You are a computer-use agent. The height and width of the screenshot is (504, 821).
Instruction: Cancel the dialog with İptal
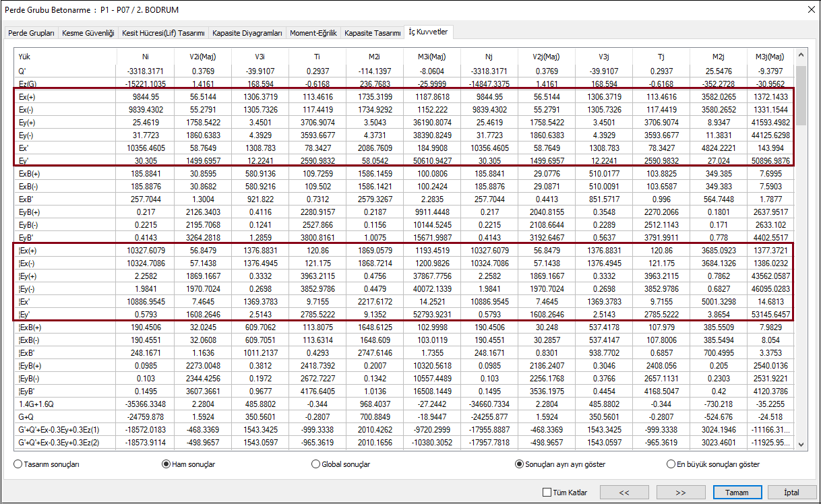pyautogui.click(x=791, y=493)
